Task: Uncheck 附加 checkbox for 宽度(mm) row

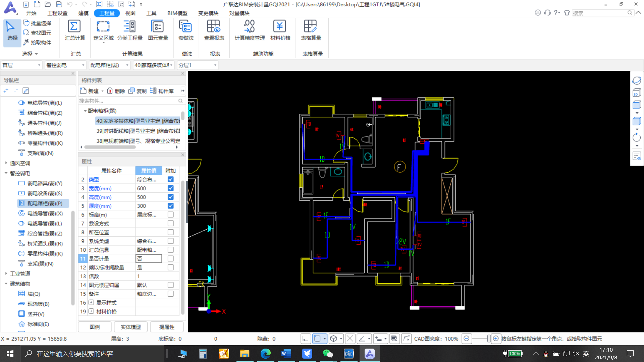Action: (x=170, y=188)
